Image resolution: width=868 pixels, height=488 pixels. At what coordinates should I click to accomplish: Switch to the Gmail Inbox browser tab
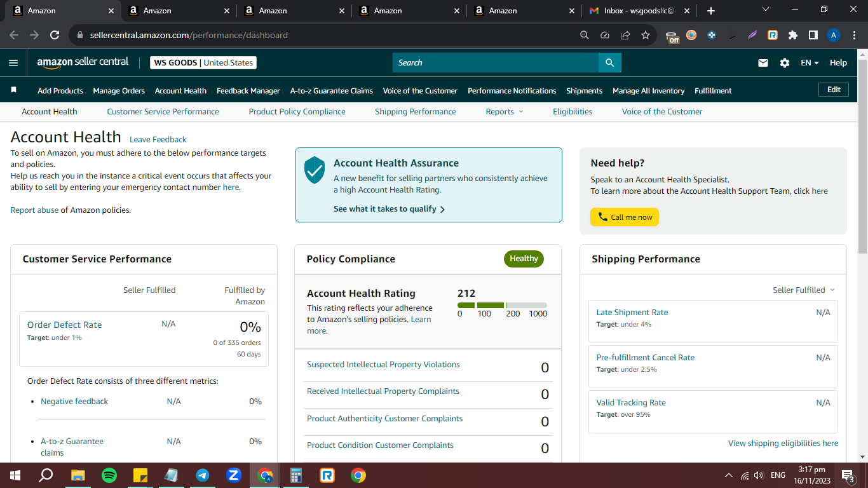[638, 11]
